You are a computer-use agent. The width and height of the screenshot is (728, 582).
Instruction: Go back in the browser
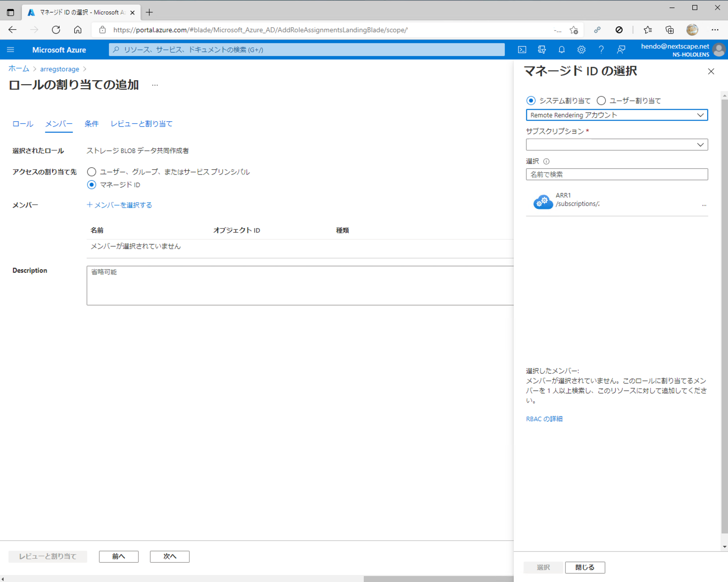(12, 30)
